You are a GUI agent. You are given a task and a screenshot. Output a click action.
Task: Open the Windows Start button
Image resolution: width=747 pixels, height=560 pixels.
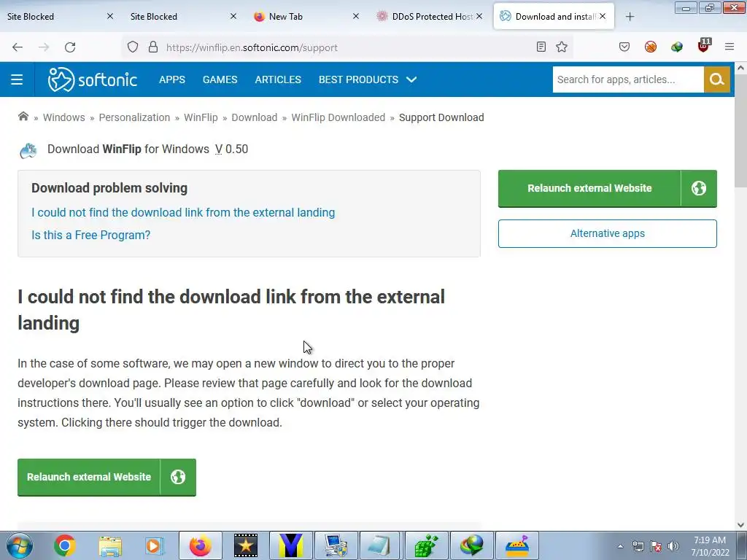point(19,545)
